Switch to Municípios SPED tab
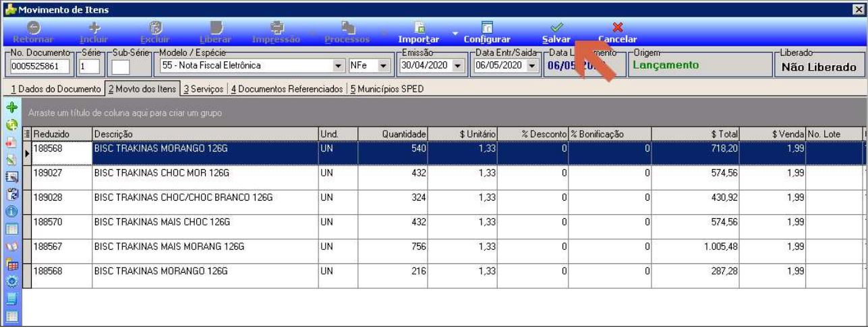Viewport: 868px width, 328px height. point(386,89)
